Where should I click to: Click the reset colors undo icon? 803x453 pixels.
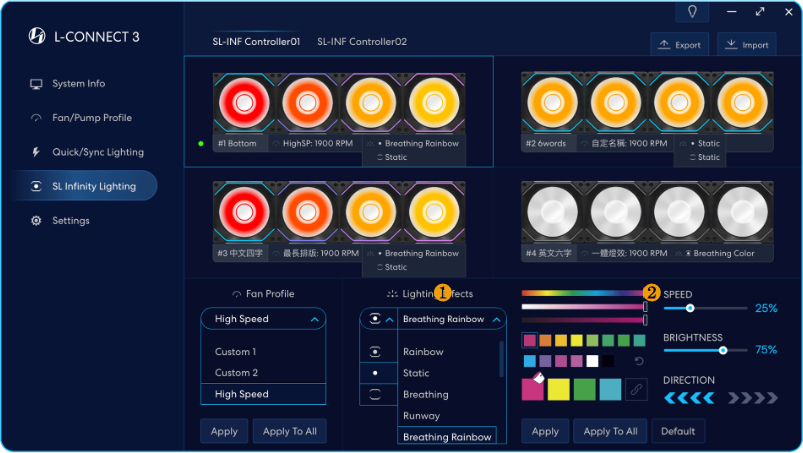pos(639,361)
